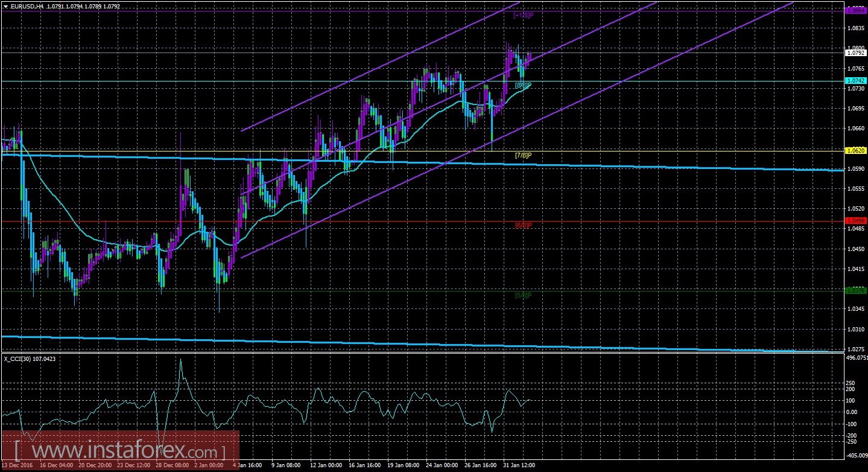
Task: Click the 1.0310 price scale value
Action: point(855,329)
